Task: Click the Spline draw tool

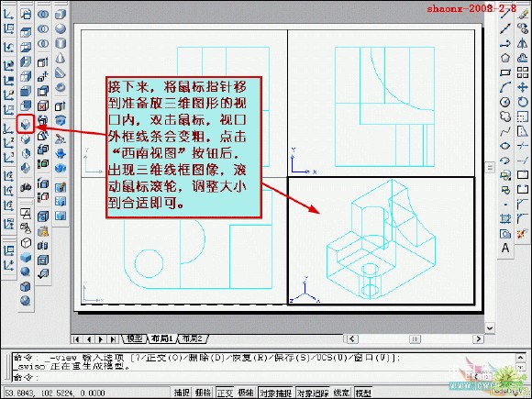Action: point(505,131)
